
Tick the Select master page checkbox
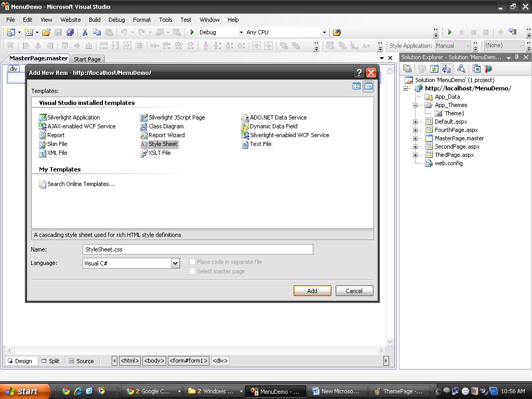click(x=192, y=271)
